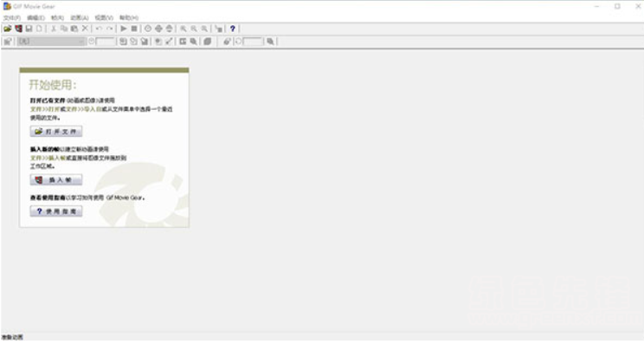
Task: Open the 动画(A) menu
Action: (x=80, y=17)
